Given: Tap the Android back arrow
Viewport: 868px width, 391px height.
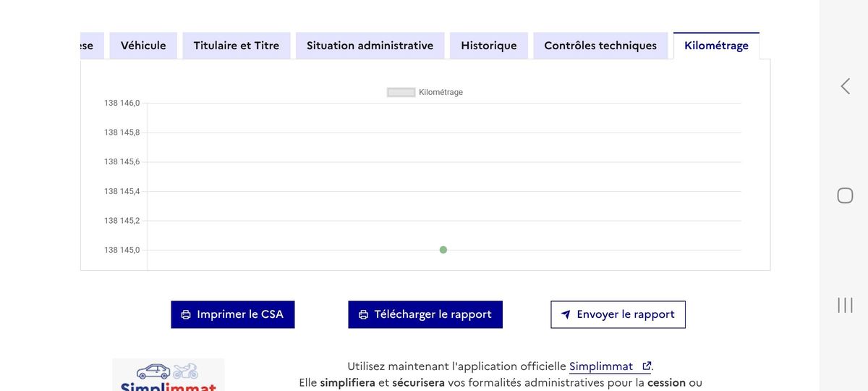Looking at the screenshot, I should pos(845,86).
